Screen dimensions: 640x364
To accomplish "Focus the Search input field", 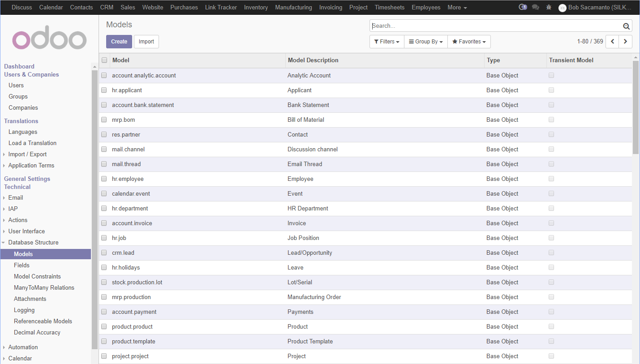I will 496,26.
